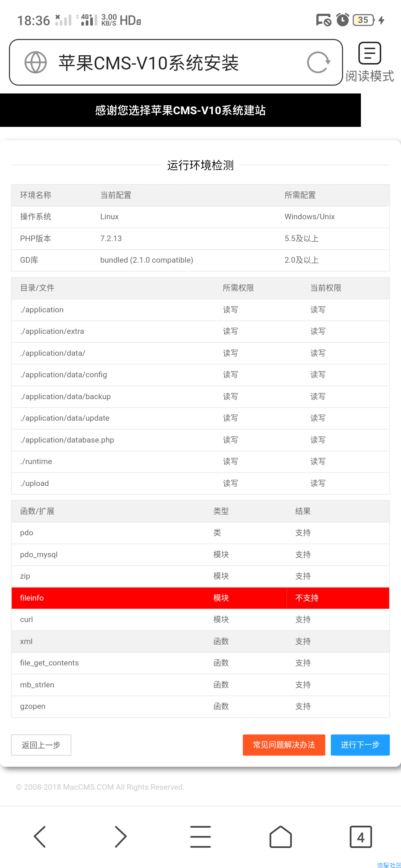
Task: Click the bundled (2.1.0 compatible) GD value
Action: point(147,260)
